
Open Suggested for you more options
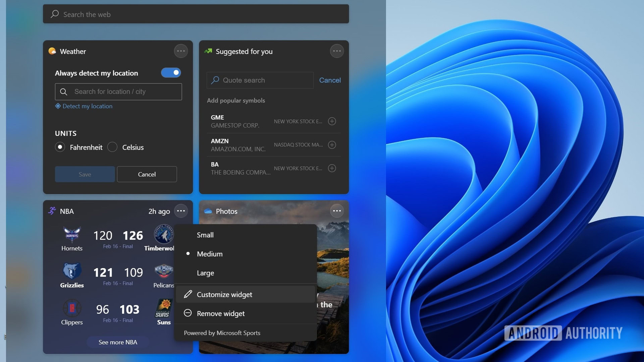point(337,51)
